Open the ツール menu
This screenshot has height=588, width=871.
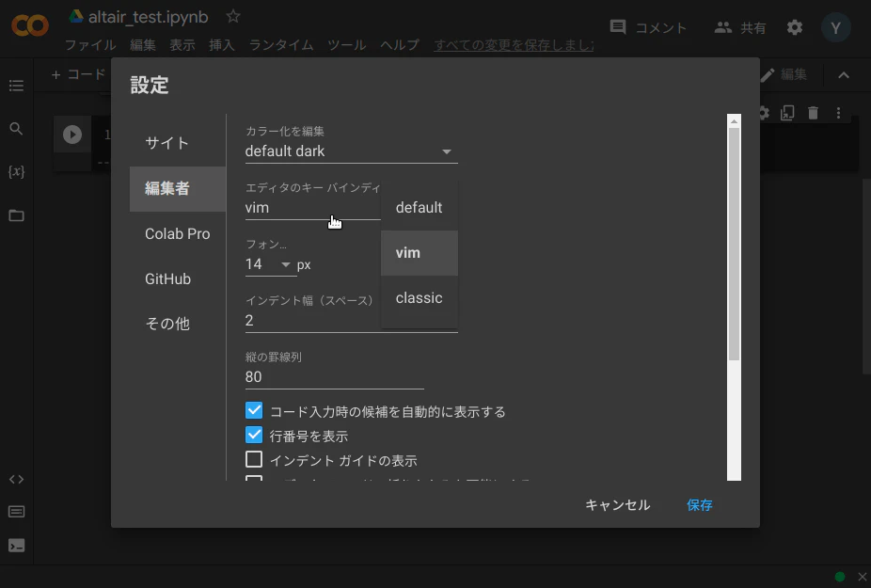(x=347, y=45)
